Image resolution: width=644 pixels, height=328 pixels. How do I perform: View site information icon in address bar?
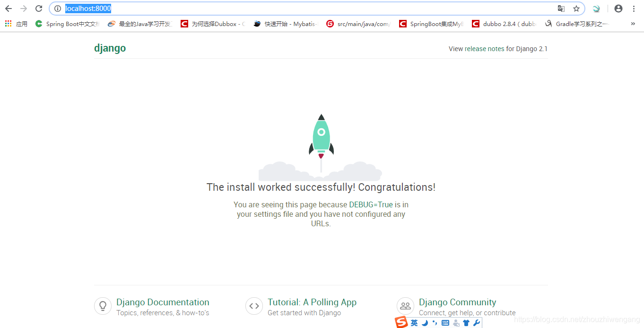coord(58,9)
